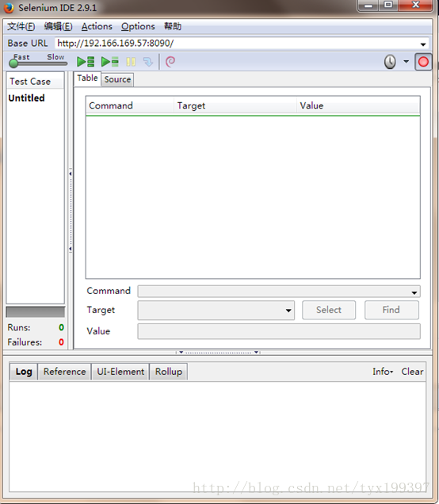Play the current test case
Viewport: 439px width, 504px height.
point(110,61)
